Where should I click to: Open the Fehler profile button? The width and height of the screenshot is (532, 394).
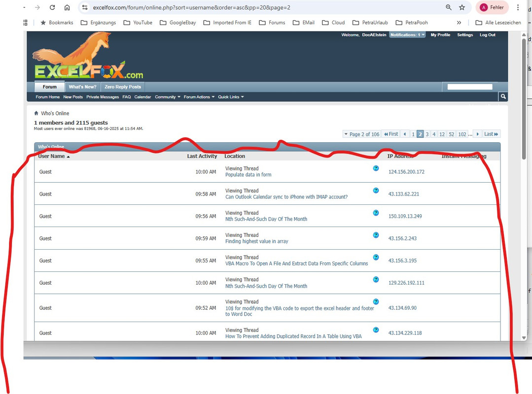point(492,7)
